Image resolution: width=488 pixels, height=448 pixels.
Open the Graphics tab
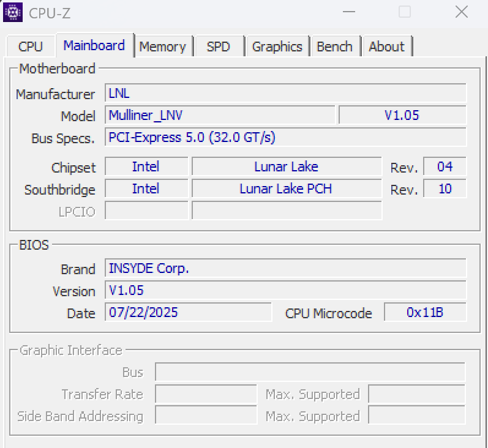[277, 47]
